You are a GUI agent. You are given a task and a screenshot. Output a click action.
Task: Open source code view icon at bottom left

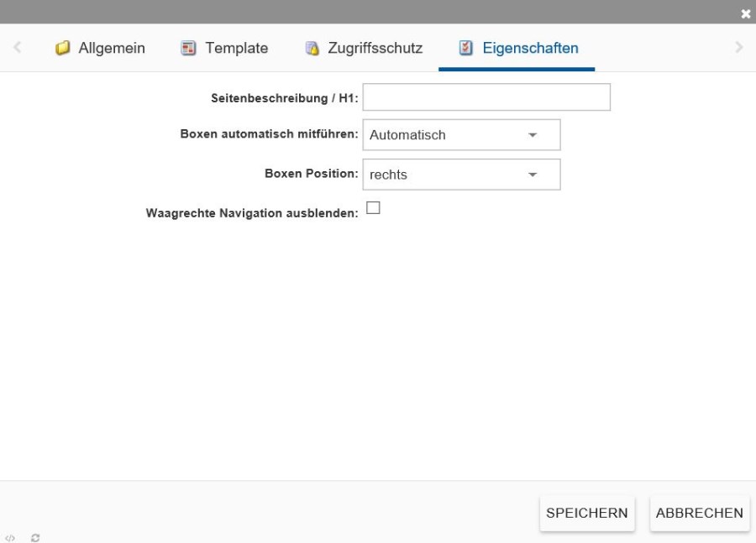click(10, 537)
